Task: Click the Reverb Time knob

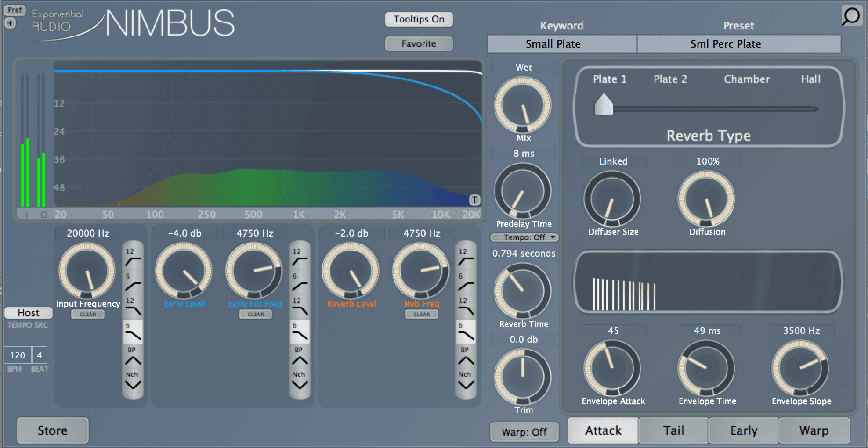Action: [x=523, y=291]
